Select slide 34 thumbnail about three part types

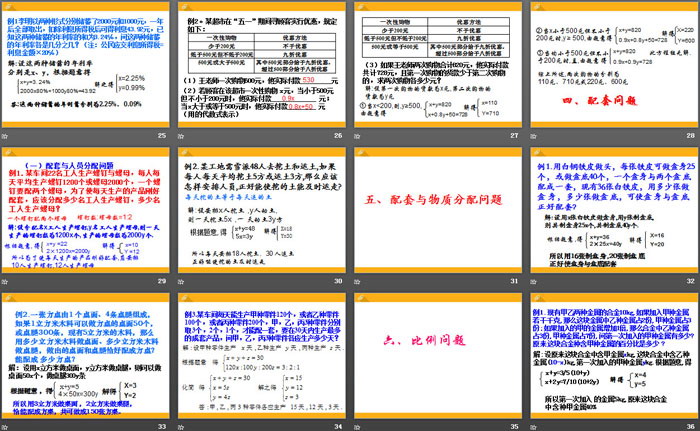(262, 356)
